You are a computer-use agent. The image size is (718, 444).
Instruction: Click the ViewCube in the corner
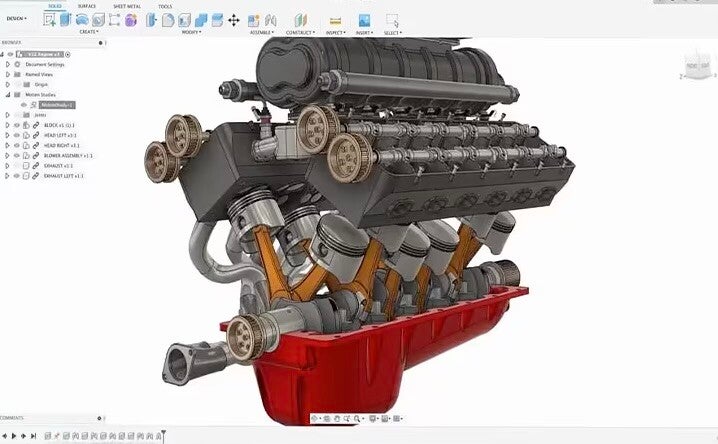point(698,67)
